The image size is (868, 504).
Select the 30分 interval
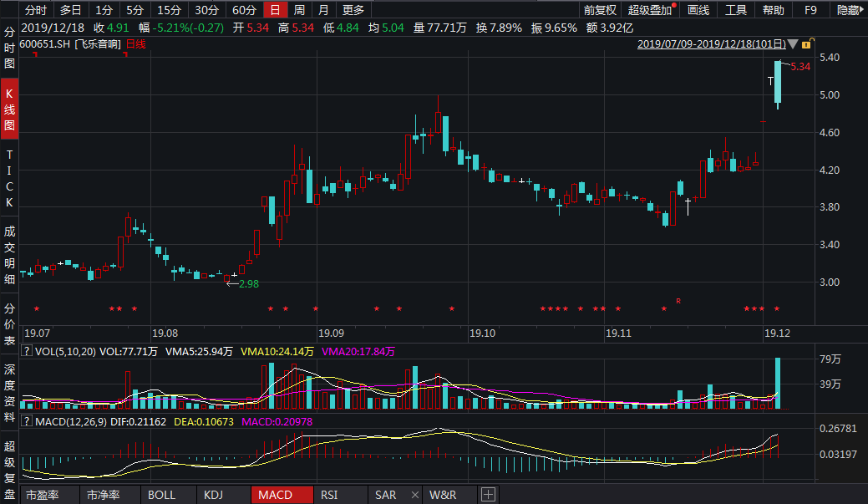click(206, 10)
